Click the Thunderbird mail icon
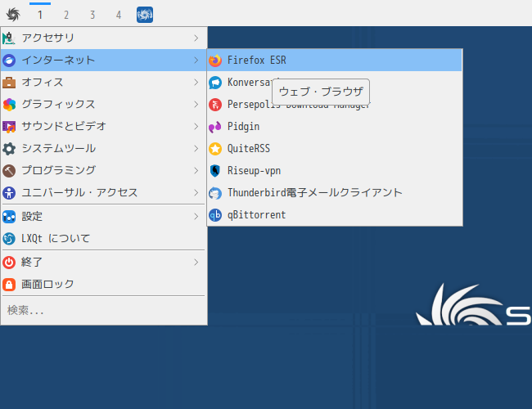The width and height of the screenshot is (532, 409). (215, 192)
